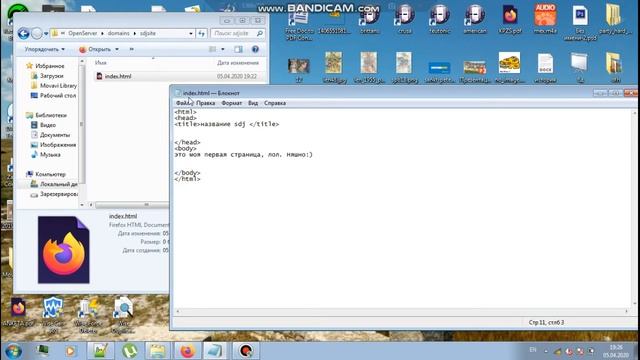The height and width of the screenshot is (360, 640).
Task: Click the OpenServer breadcrumb in address bar
Action: coord(82,33)
